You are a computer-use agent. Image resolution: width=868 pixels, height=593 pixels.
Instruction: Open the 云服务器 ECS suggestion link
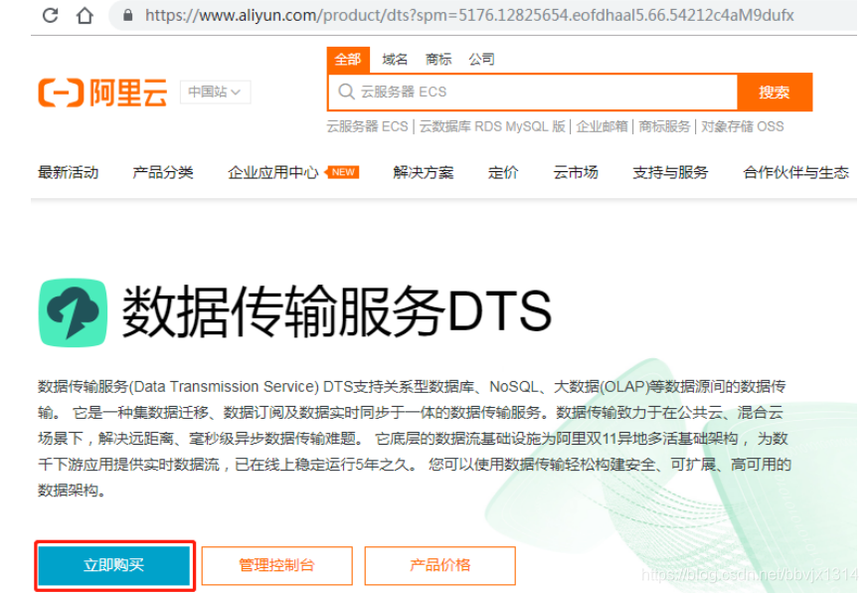point(367,127)
